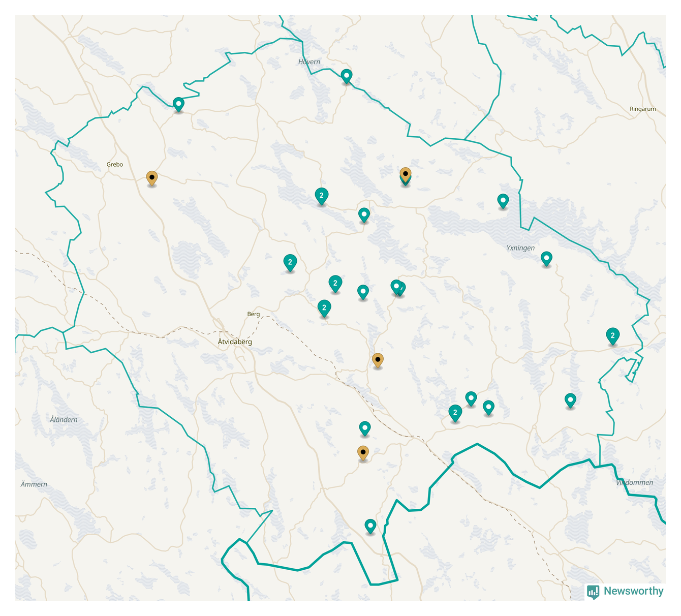Select the gold marker east of Grebo
This screenshot has height=616, width=681.
151,178
